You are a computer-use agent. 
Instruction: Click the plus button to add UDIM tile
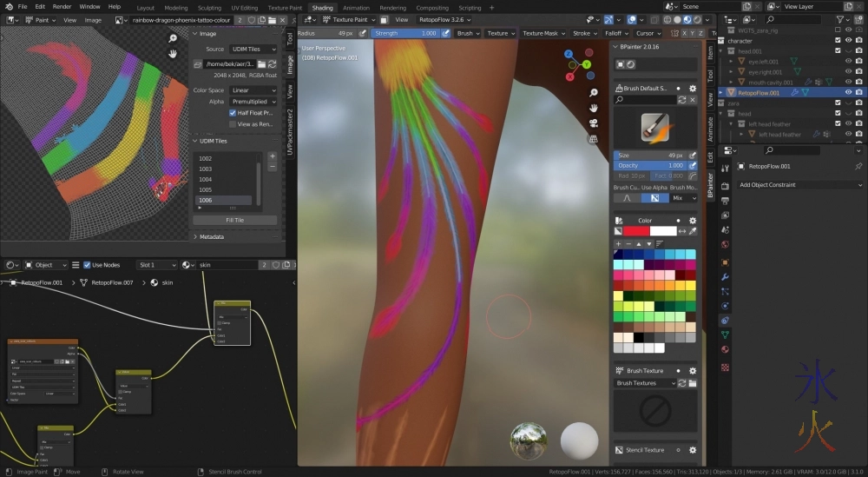[x=273, y=156]
